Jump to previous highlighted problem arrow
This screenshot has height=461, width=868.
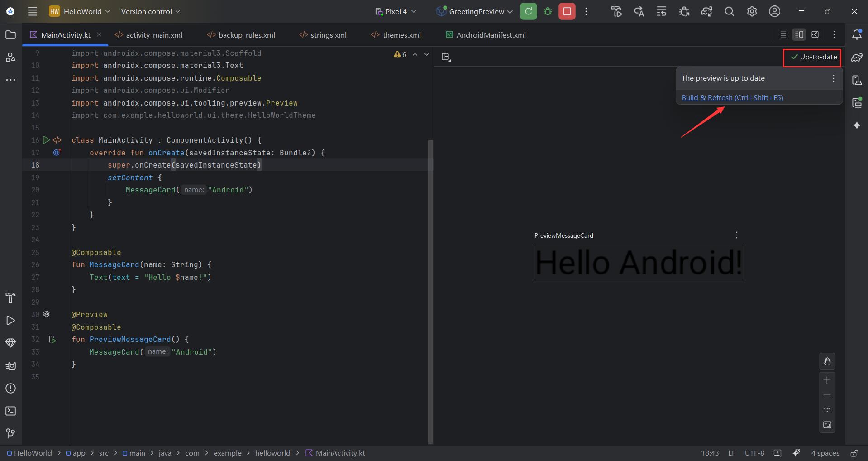415,54
